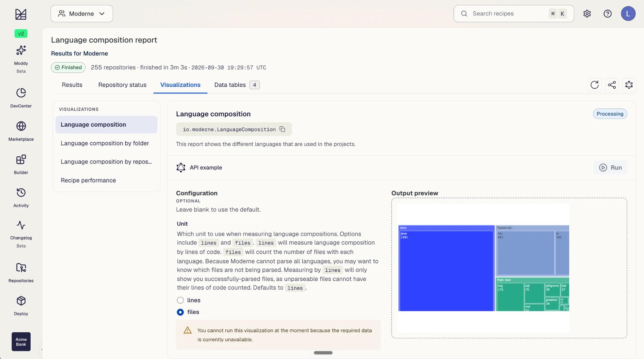Screen dimensions: 644x359
Task: Select Language composition visualization
Action: tap(106, 125)
